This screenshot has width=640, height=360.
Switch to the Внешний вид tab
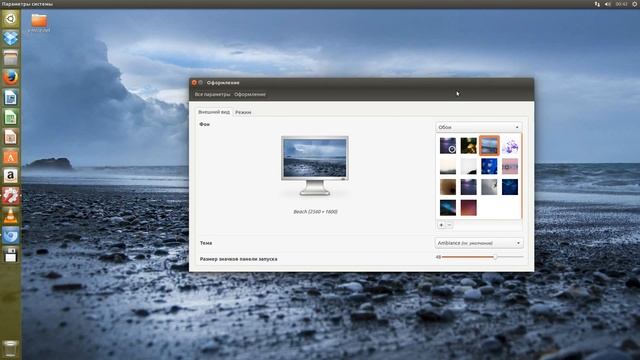pyautogui.click(x=214, y=112)
